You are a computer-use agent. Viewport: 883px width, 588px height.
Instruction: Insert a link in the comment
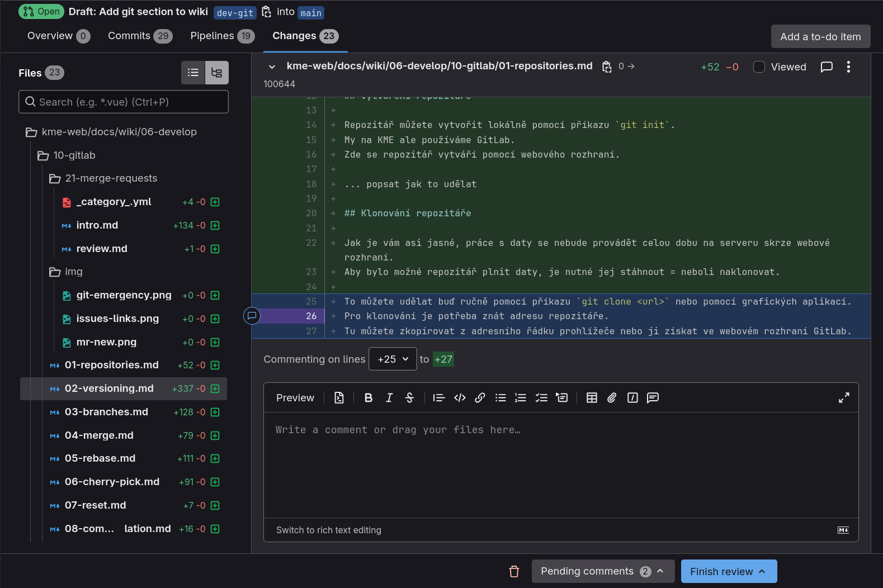tap(480, 398)
